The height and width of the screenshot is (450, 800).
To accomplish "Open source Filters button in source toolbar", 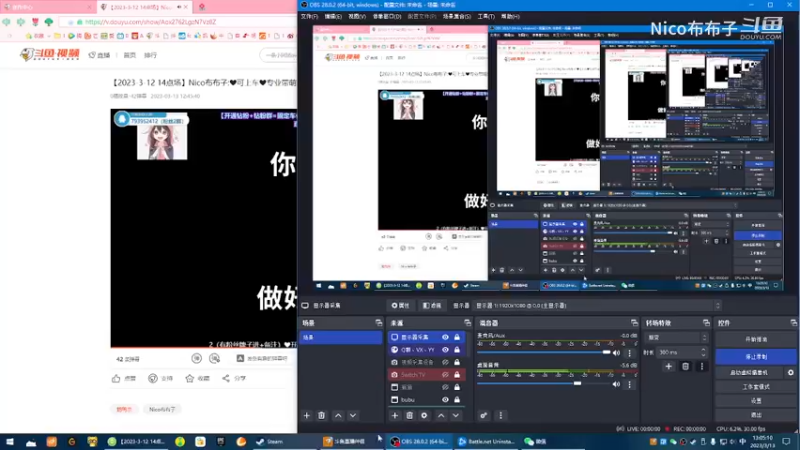I will point(432,306).
